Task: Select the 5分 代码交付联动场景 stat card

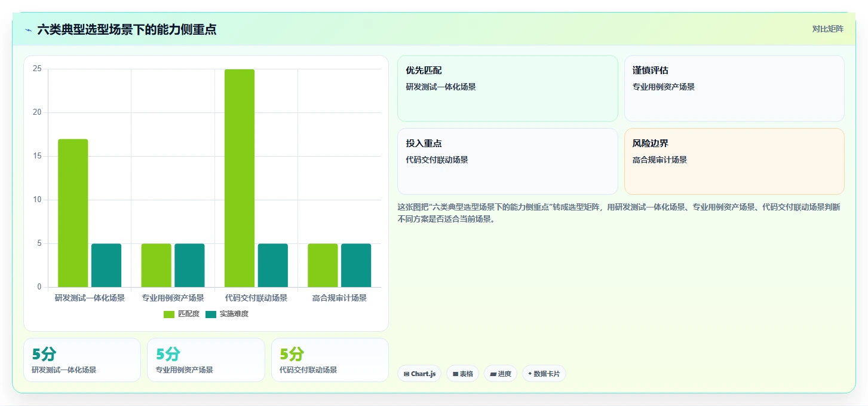Action: (330, 360)
